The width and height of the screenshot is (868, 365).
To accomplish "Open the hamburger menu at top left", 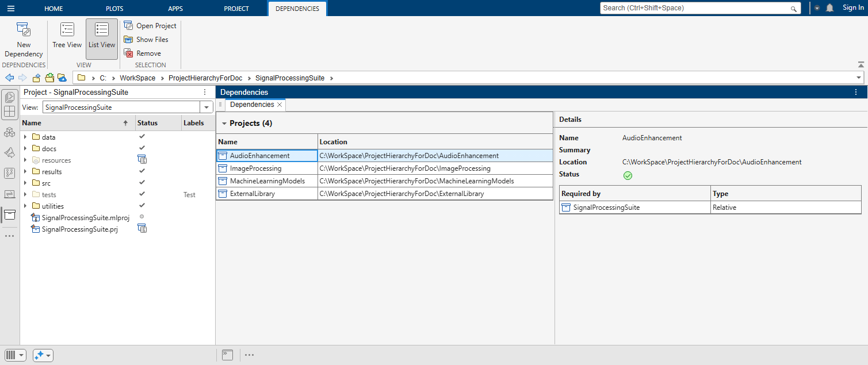I will (11, 9).
